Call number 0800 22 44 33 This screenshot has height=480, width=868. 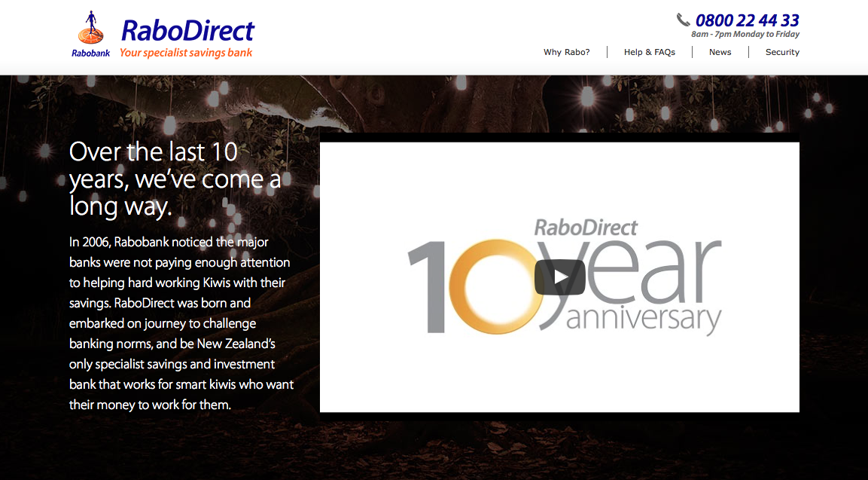pos(747,20)
